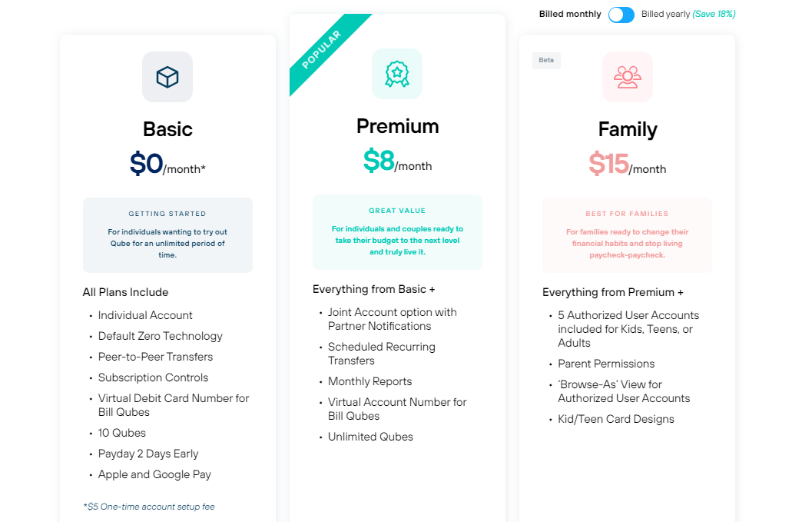Click the Great Value description box
This screenshot has height=522, width=812.
pyautogui.click(x=397, y=231)
